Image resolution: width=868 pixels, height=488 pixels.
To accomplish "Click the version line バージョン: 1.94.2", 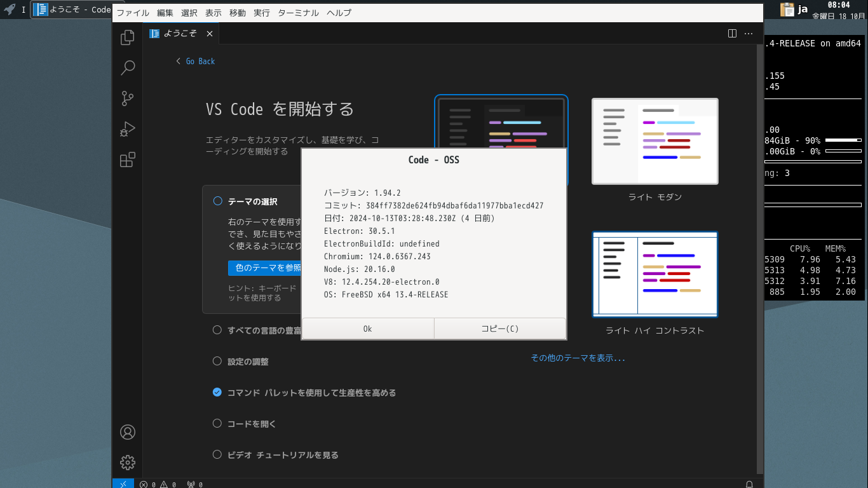I will [362, 193].
